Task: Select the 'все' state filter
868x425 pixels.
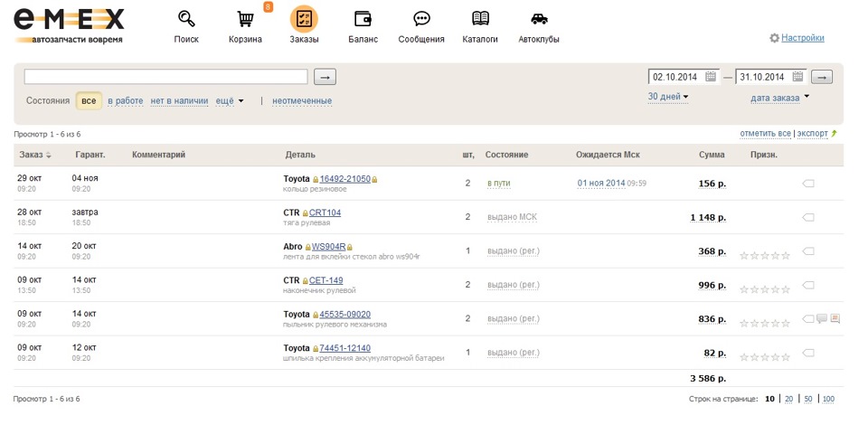Action: (89, 101)
